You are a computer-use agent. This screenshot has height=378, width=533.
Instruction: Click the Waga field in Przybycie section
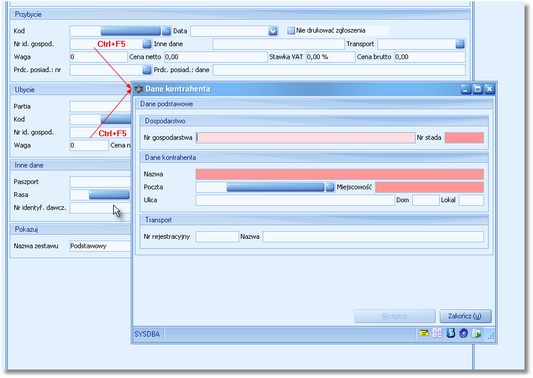pos(98,57)
